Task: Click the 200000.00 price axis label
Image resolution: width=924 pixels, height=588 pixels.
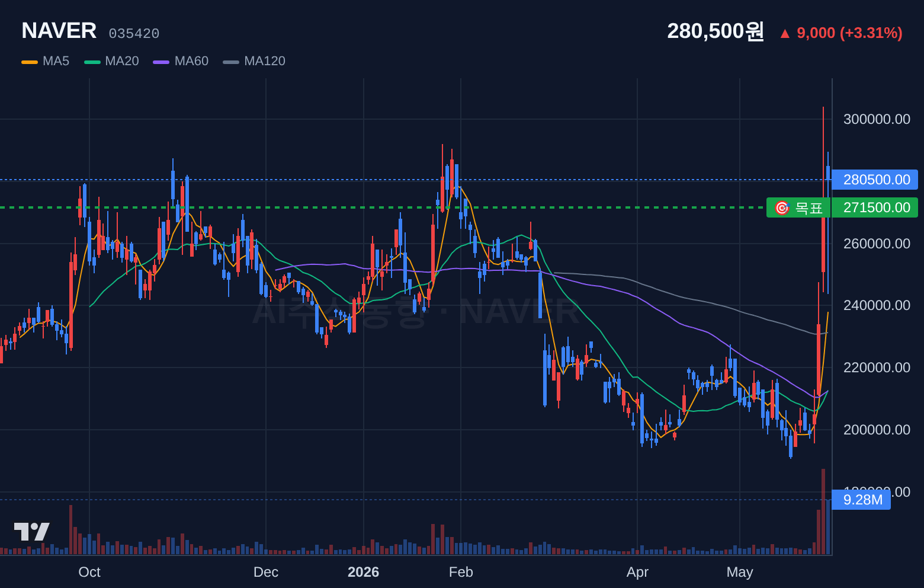Action: (x=877, y=430)
